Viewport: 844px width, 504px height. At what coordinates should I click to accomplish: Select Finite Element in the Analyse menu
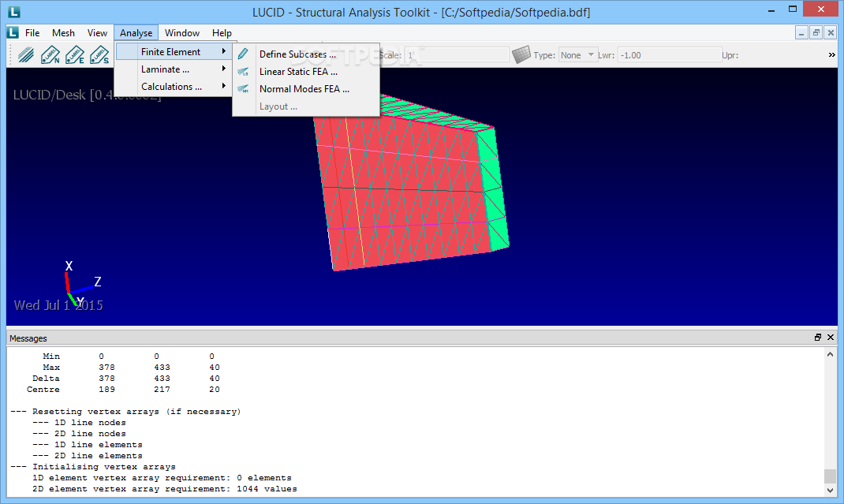[x=174, y=52]
